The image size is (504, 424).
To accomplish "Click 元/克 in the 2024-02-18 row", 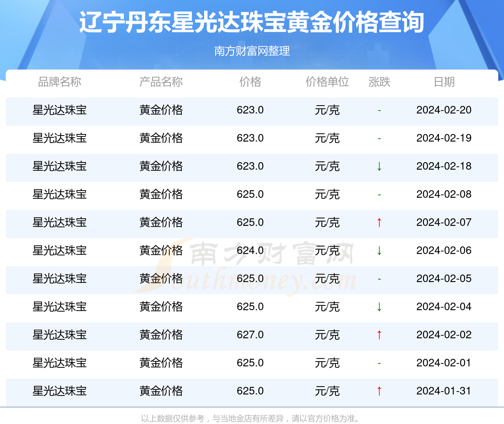I will point(327,166).
